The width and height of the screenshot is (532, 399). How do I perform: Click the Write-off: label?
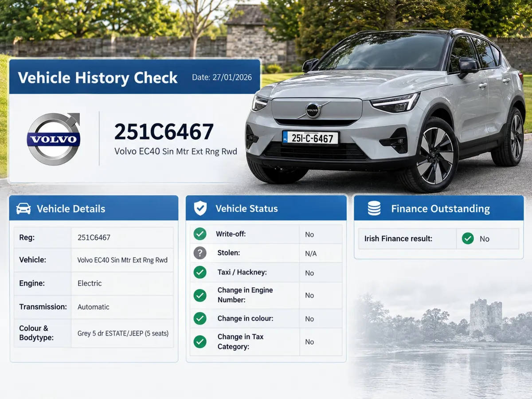pyautogui.click(x=231, y=234)
